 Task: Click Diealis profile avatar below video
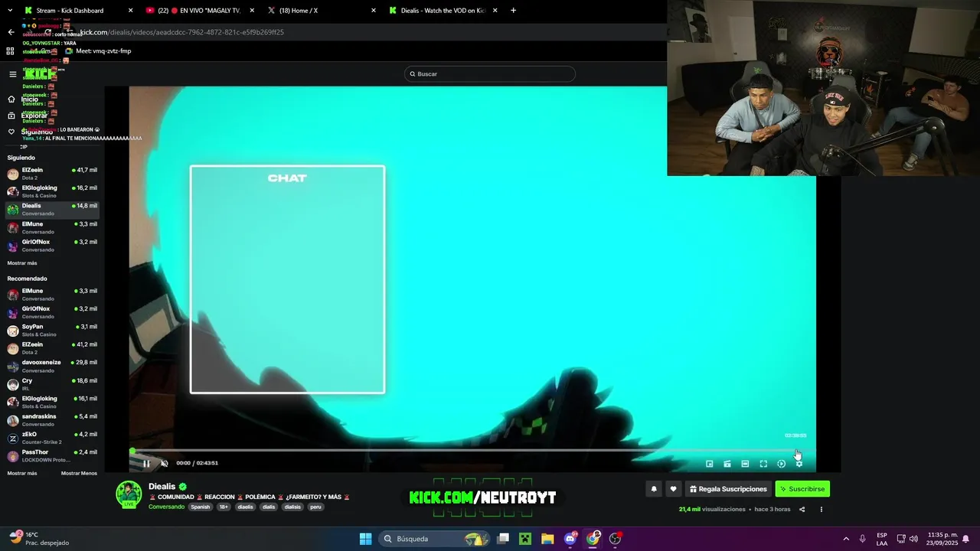129,494
